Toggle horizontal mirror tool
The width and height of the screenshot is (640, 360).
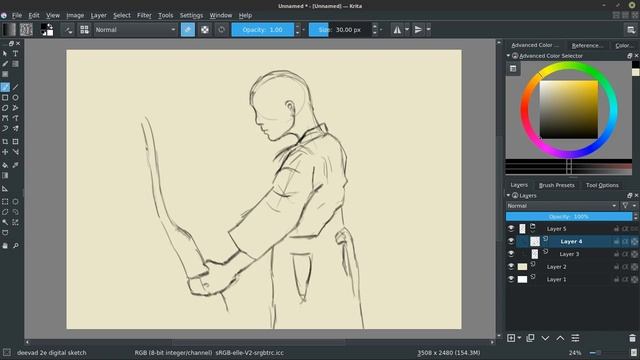pos(397,30)
